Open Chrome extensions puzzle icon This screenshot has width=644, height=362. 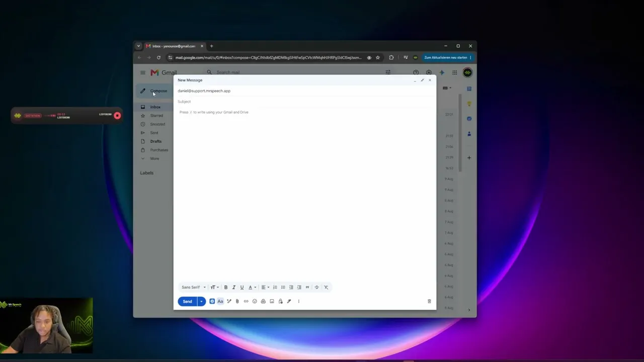tap(391, 57)
